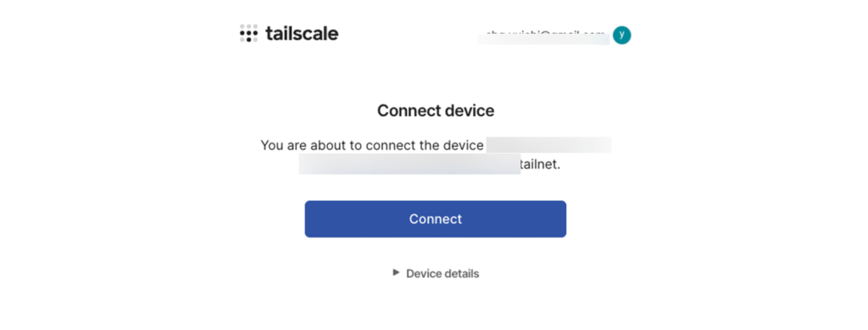Open account menu via the "y" circle
Image resolution: width=868 pixels, height=330 pixels.
[x=621, y=35]
